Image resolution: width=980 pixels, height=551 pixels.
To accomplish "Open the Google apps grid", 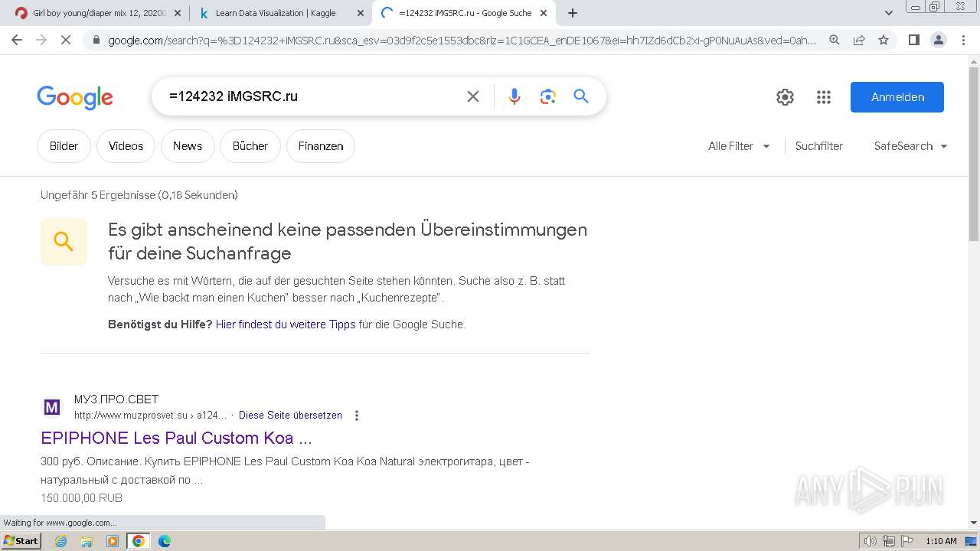I will [x=824, y=97].
